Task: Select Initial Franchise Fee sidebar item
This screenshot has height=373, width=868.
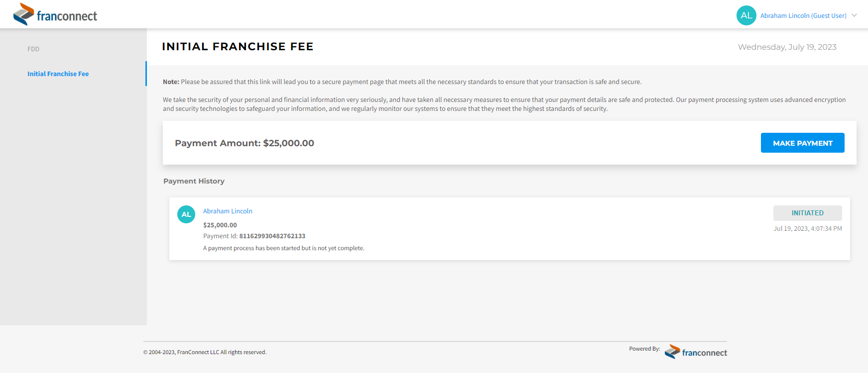Action: [x=58, y=74]
